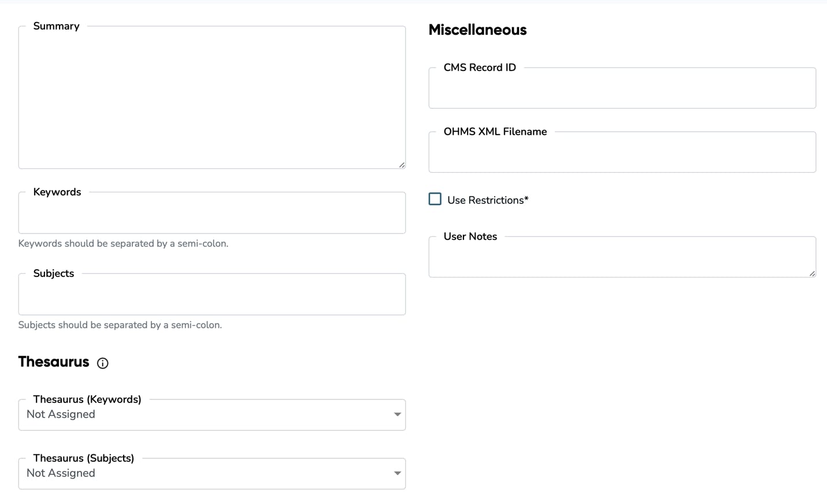Open the Thesaurus (Keywords) dropdown
Screen dimensions: 827x504
pos(212,414)
